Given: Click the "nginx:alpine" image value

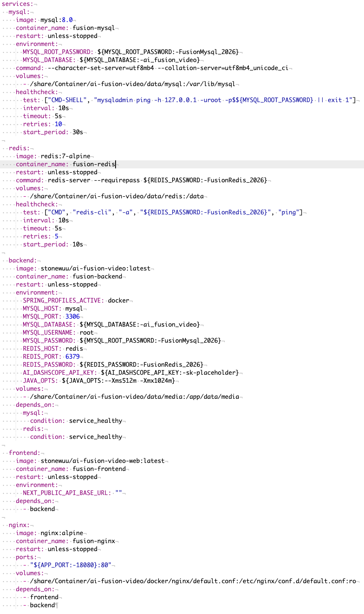Looking at the screenshot, I should point(62,533).
